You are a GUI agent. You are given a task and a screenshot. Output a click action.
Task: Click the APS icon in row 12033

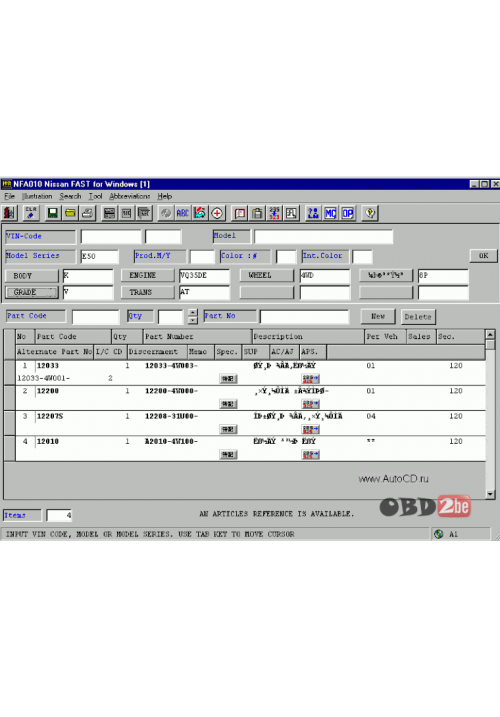tap(311, 379)
